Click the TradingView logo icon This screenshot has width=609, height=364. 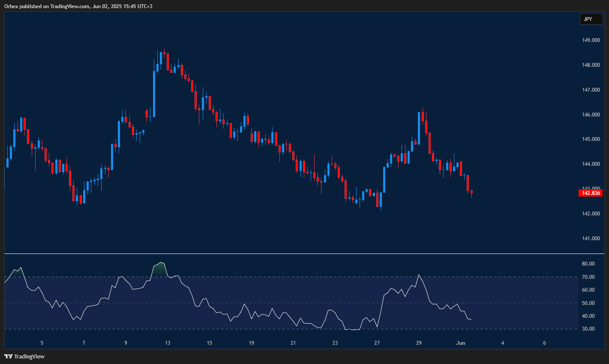point(7,356)
